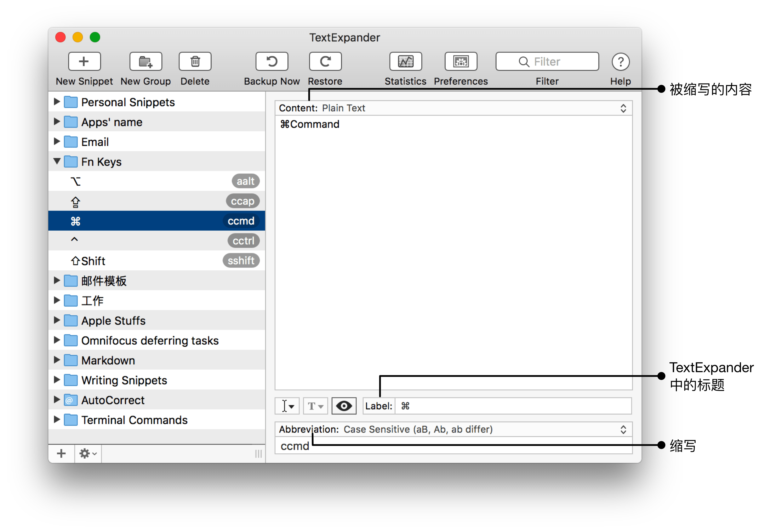
Task: Toggle the eye preview button
Action: pos(344,406)
